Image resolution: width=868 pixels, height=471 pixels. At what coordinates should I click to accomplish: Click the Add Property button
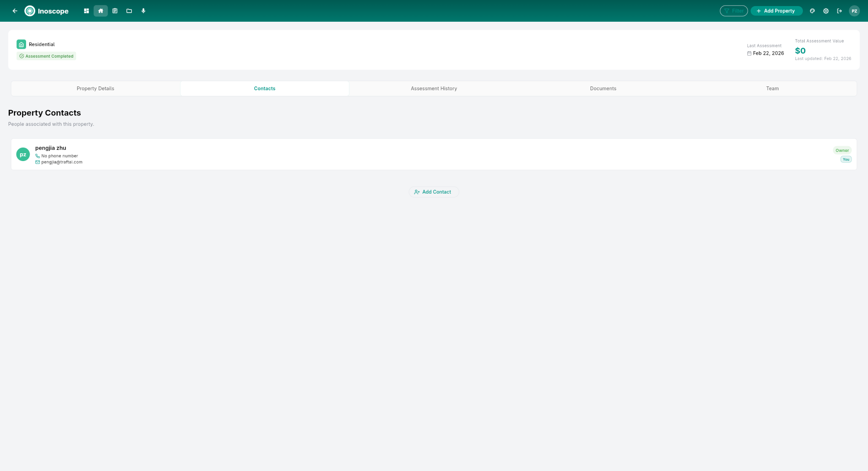(776, 11)
